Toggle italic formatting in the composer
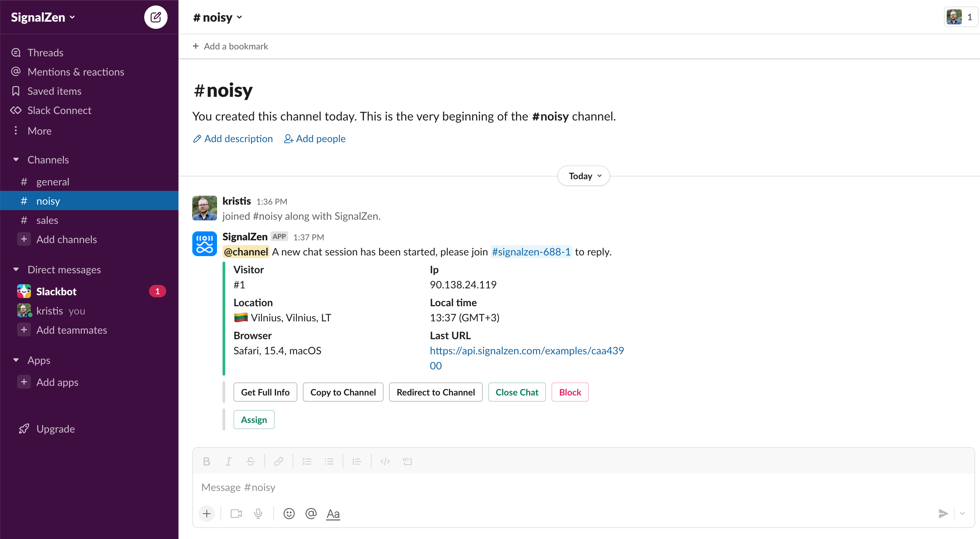Screen dimensions: 980x539 pos(228,461)
